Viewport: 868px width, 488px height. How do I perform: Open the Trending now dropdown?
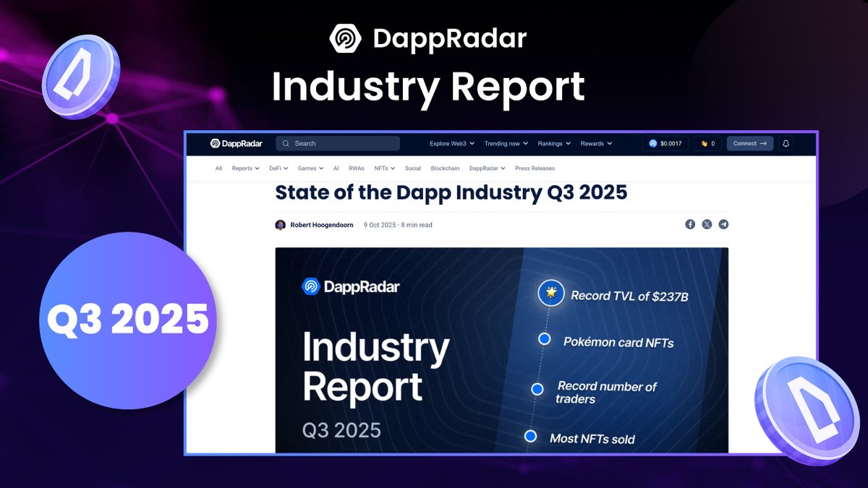click(x=506, y=143)
